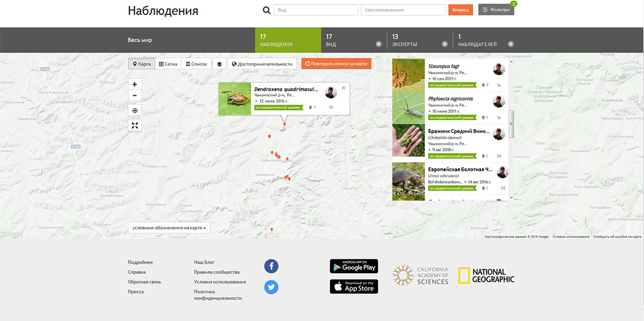
Task: Select the Эксперты tab
Action: point(420,40)
